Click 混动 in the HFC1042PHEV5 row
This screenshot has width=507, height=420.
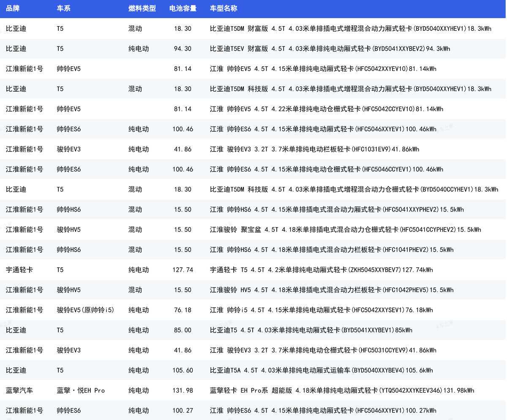click(x=136, y=290)
